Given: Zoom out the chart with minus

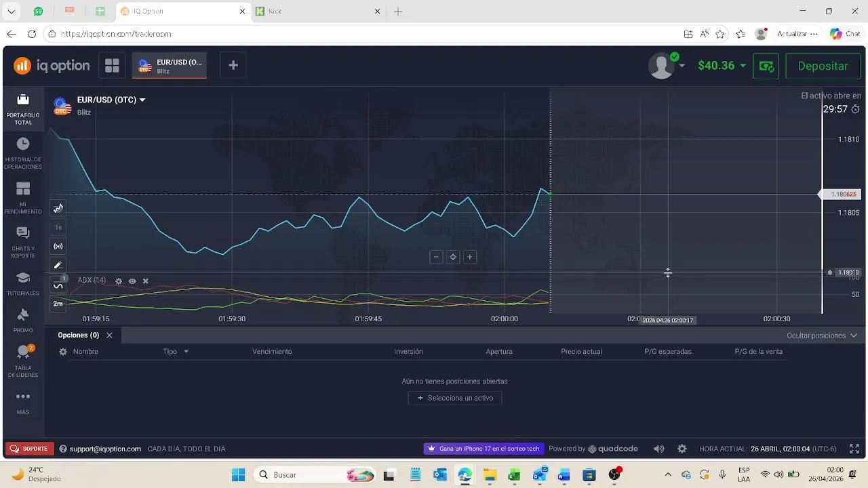Looking at the screenshot, I should pyautogui.click(x=436, y=257).
